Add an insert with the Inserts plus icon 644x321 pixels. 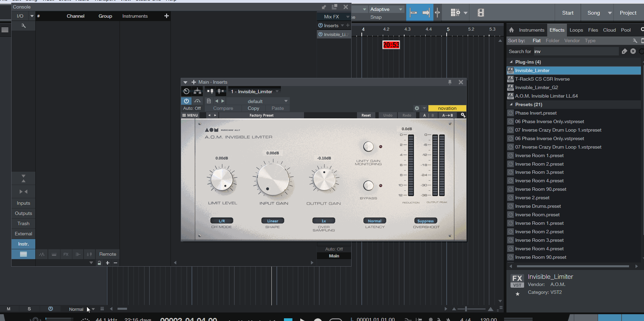click(x=348, y=25)
